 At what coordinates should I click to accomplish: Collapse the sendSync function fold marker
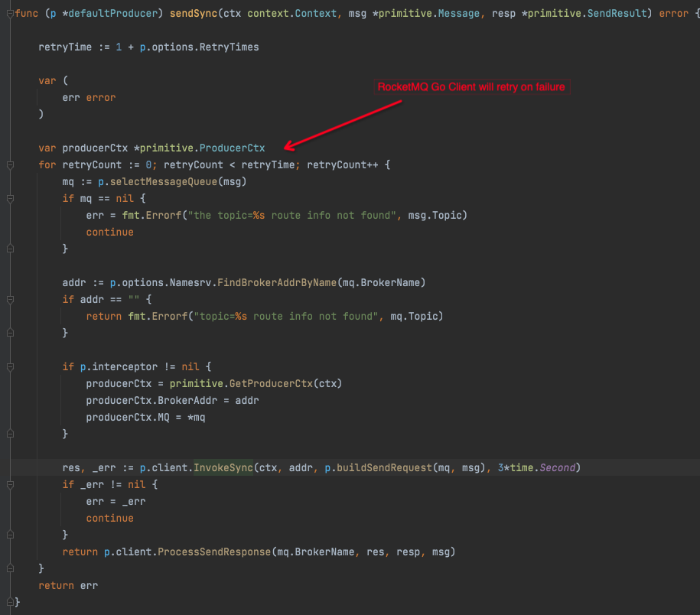tap(10, 14)
